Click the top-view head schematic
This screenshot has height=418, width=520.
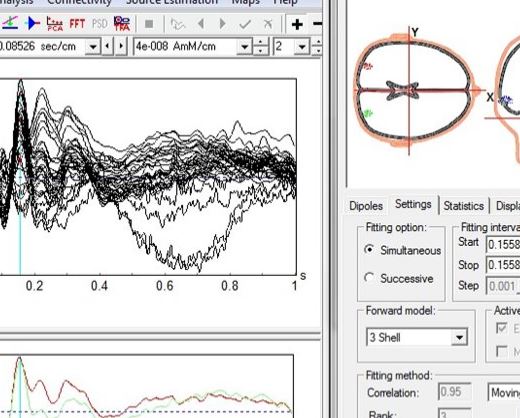[x=417, y=91]
